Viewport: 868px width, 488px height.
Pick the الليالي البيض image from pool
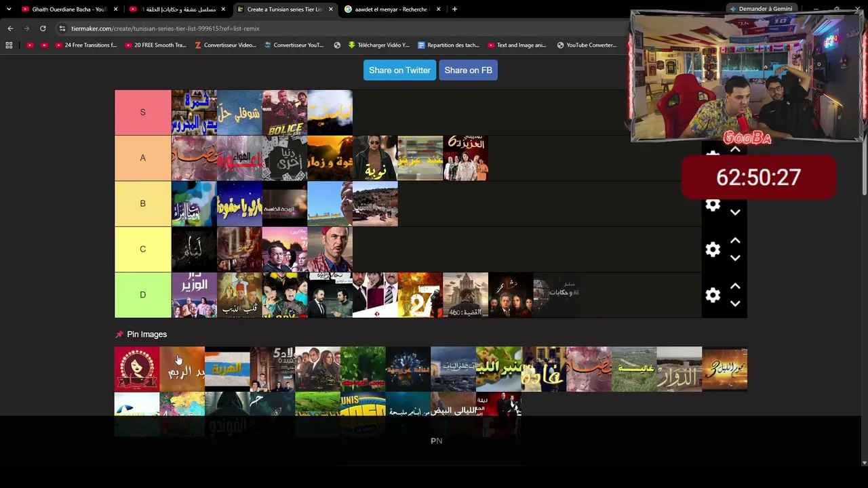tap(453, 414)
